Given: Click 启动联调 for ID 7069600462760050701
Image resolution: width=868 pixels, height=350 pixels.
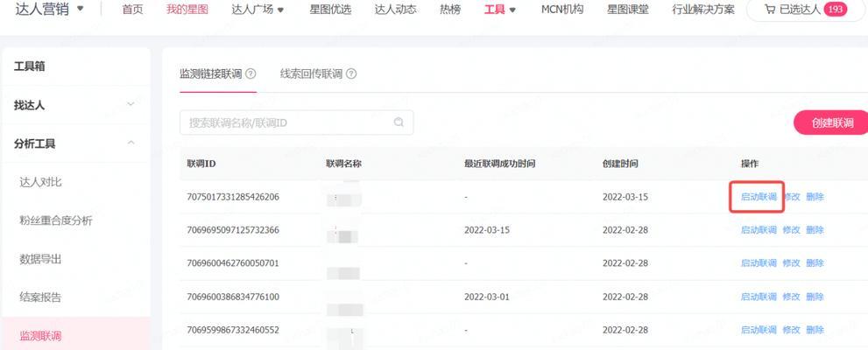Looking at the screenshot, I should 759,263.
